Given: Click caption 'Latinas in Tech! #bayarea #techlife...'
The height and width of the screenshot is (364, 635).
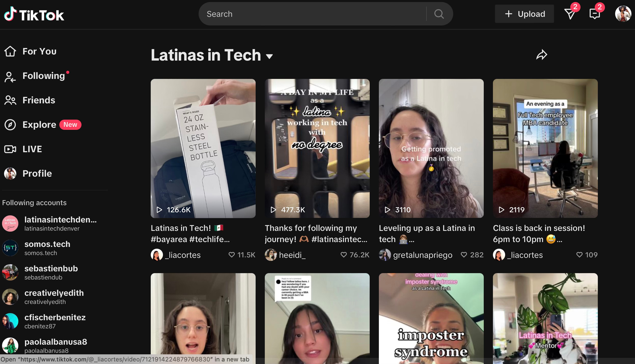Looking at the screenshot, I should click(190, 233).
